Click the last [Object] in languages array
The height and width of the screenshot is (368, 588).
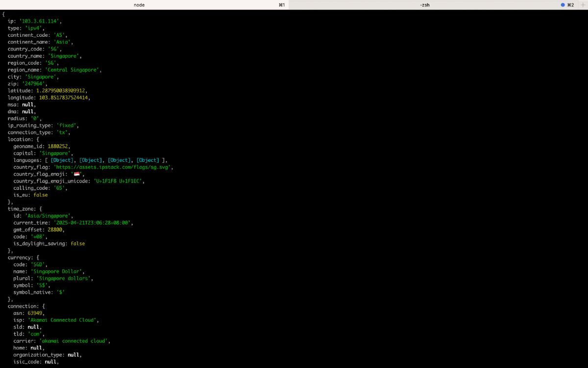pos(148,160)
